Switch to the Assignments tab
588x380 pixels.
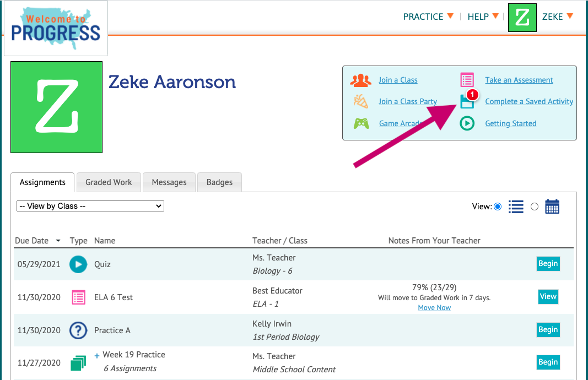click(x=42, y=182)
